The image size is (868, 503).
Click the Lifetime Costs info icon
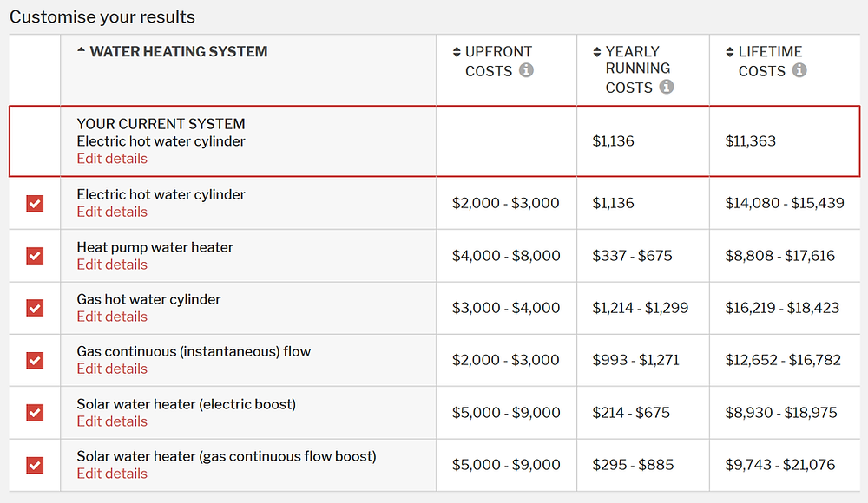(799, 70)
